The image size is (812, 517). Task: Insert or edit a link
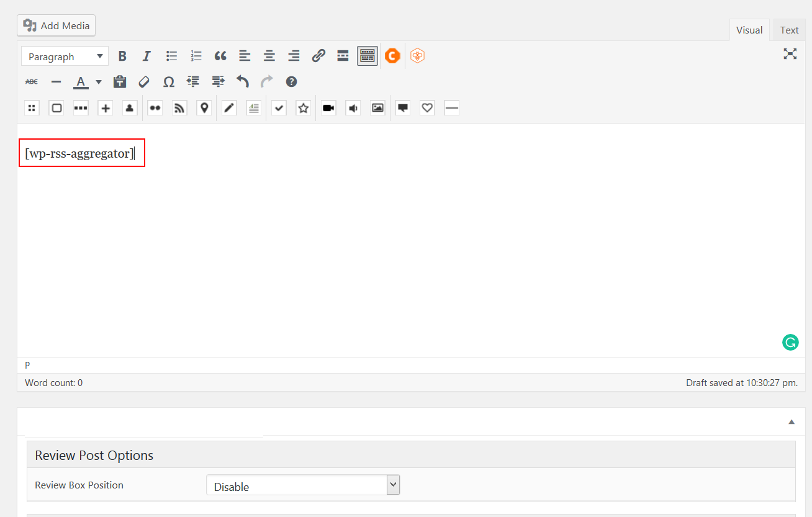318,56
